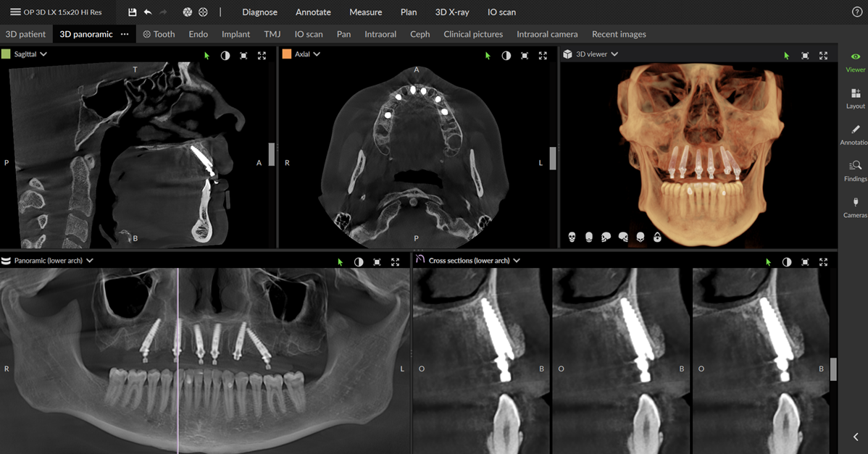
Task: Toggle contrast adjustment in Sagittal view
Action: (x=225, y=56)
